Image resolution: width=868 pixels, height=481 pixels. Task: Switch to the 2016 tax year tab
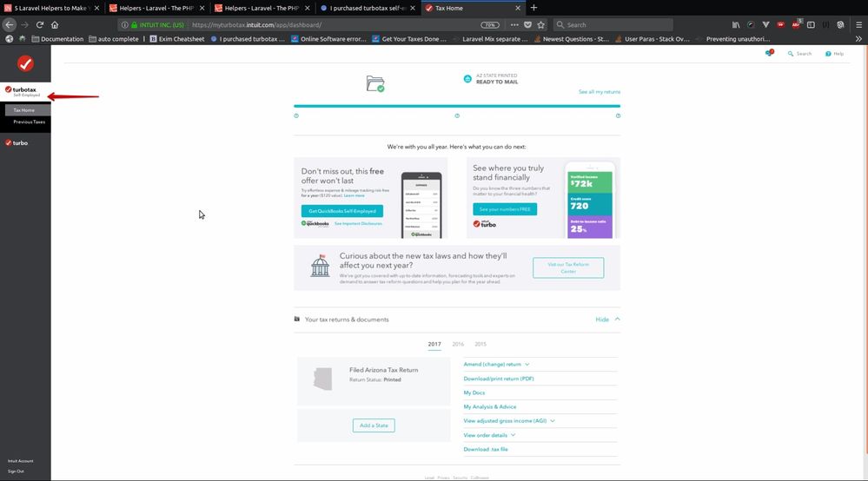458,344
